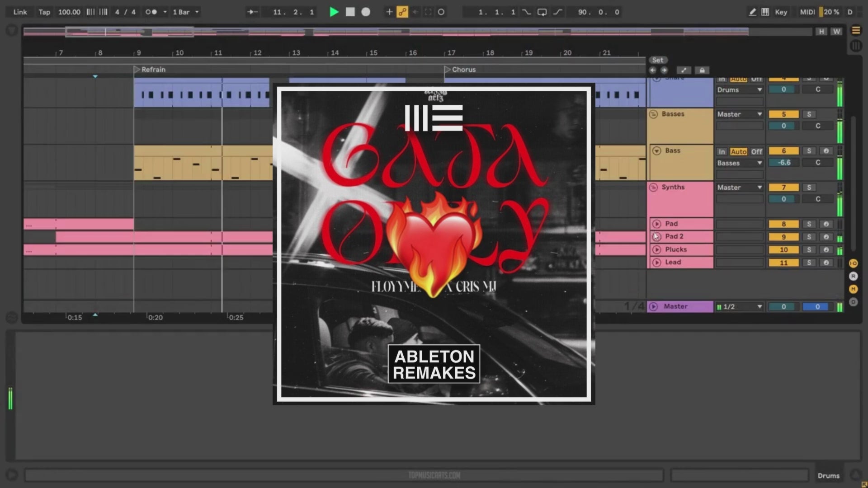Viewport: 868px width, 488px height.
Task: Click the Master volume 0 field
Action: [783, 307]
